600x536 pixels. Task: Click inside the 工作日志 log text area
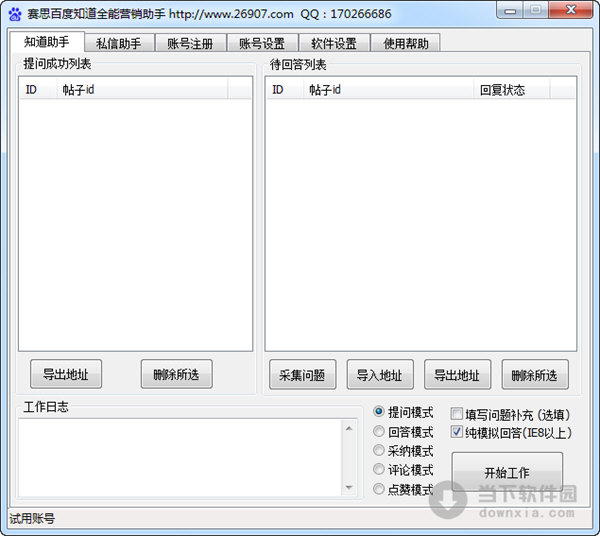pos(181,458)
